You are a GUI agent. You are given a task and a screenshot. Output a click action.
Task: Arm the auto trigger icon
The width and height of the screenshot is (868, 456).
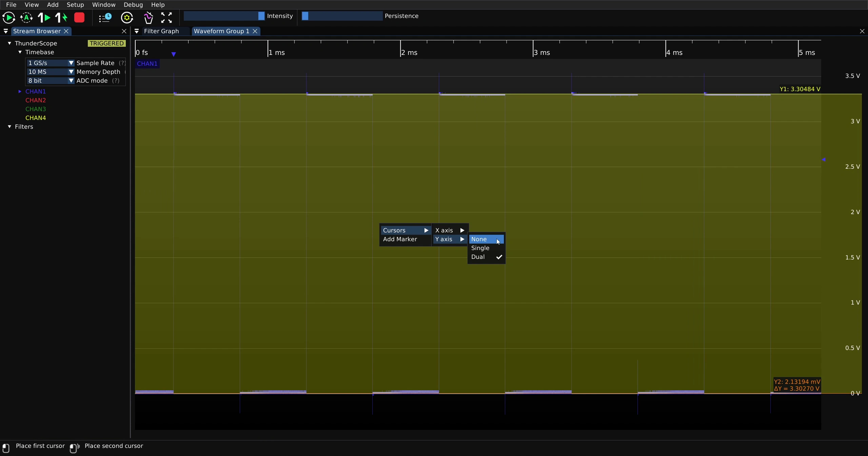pyautogui.click(x=26, y=18)
